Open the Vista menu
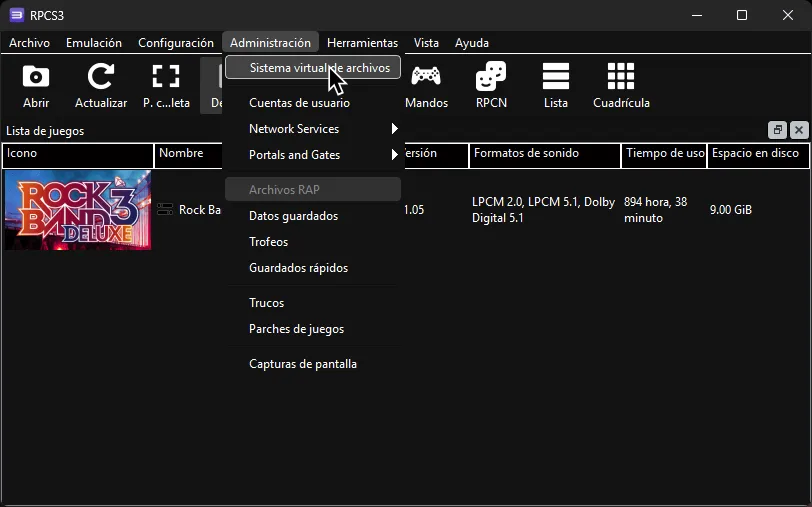The height and width of the screenshot is (507, 812). [426, 42]
